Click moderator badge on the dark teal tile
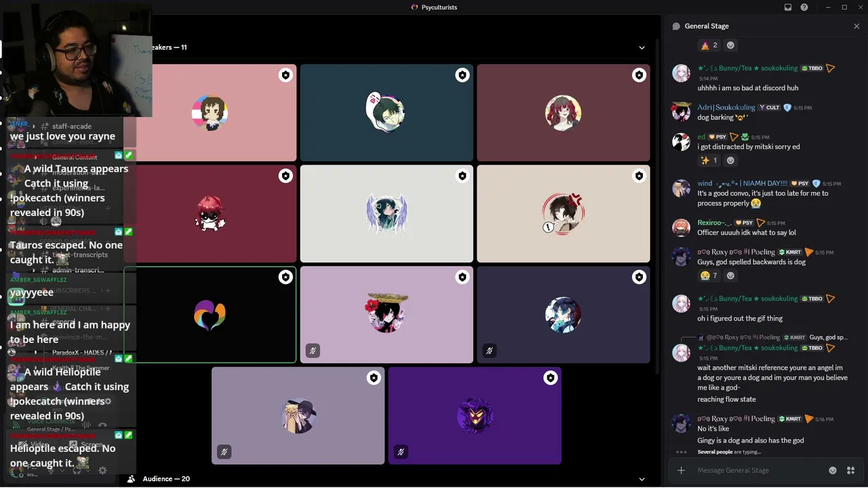The width and height of the screenshot is (868, 488). (x=462, y=75)
